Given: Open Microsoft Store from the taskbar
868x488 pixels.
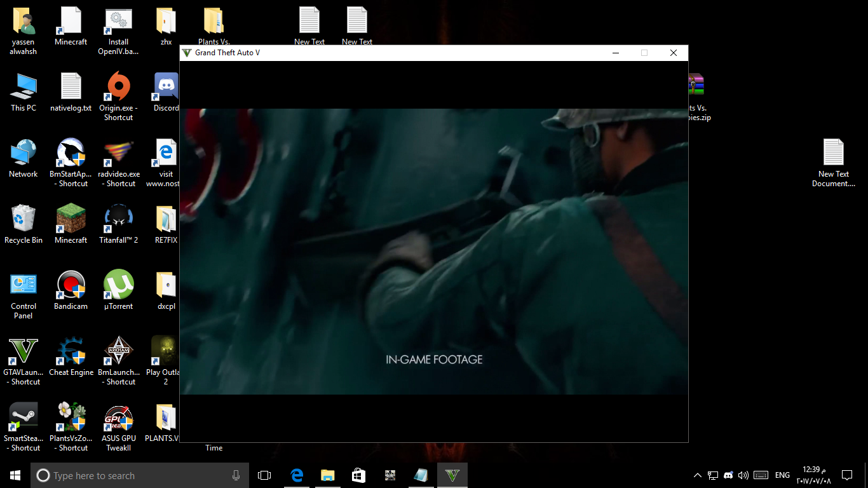Looking at the screenshot, I should [x=358, y=475].
